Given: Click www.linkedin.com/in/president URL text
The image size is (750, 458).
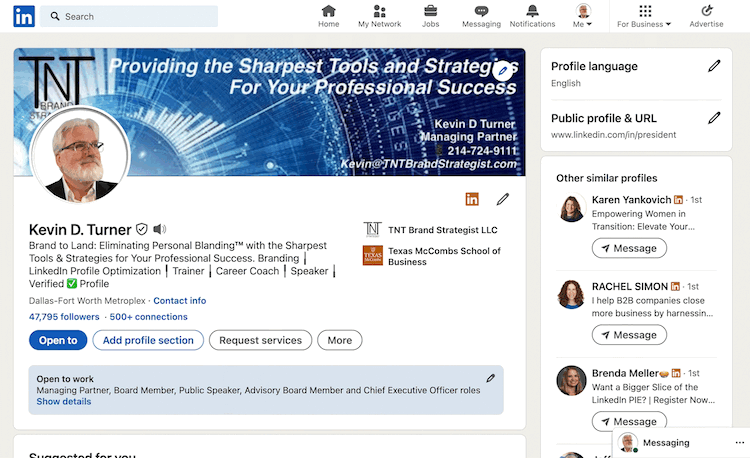Looking at the screenshot, I should (x=613, y=135).
